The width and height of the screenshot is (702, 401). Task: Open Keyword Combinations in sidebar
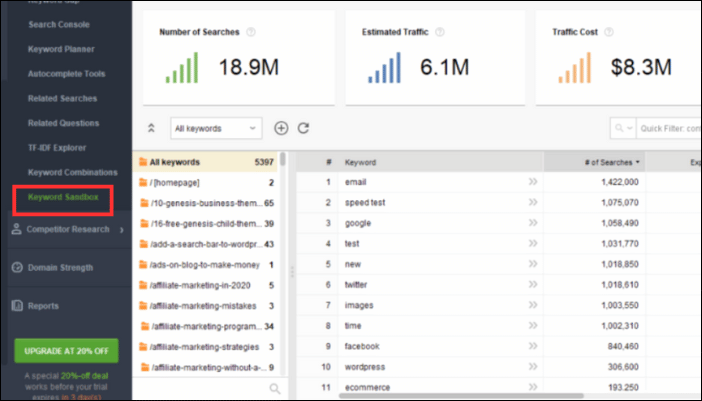[73, 172]
